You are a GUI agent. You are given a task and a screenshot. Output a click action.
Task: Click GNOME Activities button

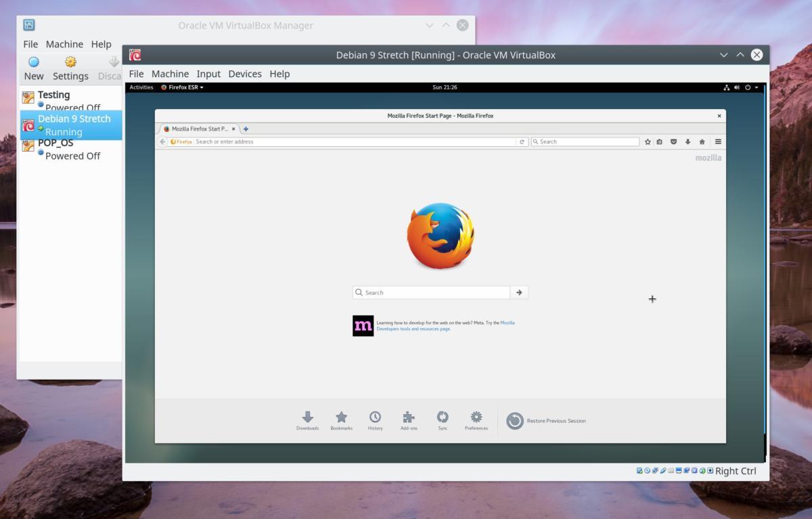click(141, 87)
